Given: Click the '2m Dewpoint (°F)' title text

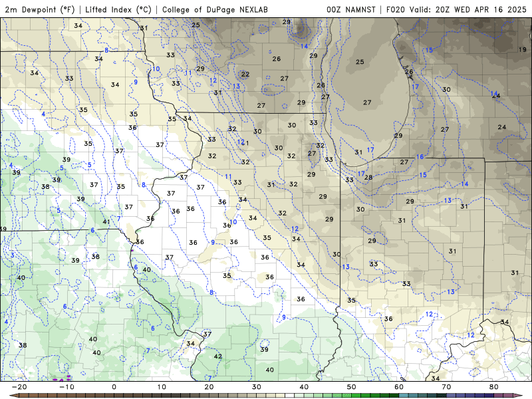Looking at the screenshot, I should coord(40,9).
